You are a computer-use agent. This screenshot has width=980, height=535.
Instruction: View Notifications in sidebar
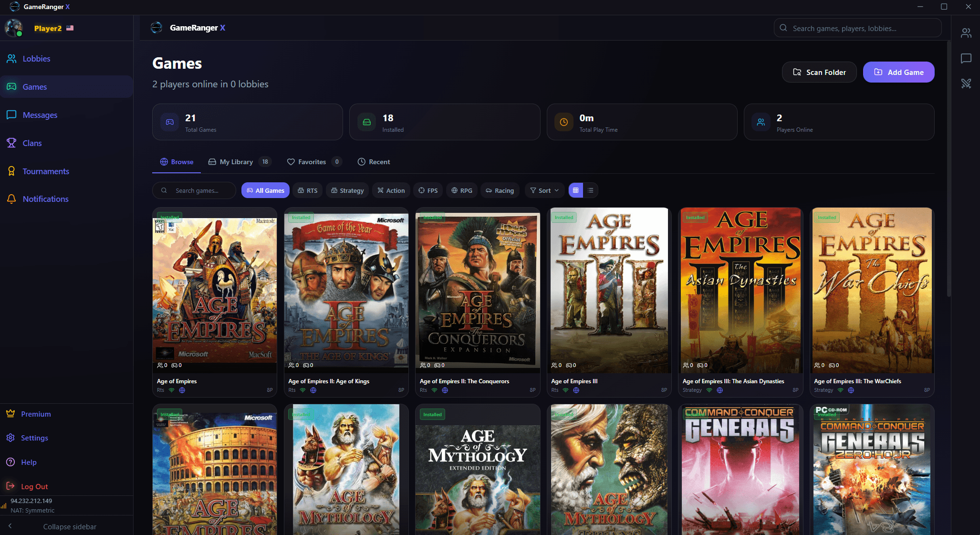[67, 199]
